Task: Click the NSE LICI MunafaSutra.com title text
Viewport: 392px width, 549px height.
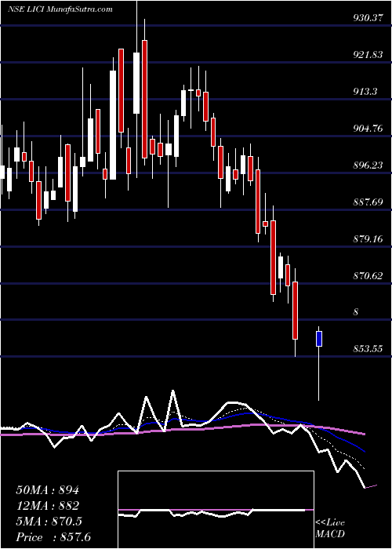Action: tap(60, 9)
